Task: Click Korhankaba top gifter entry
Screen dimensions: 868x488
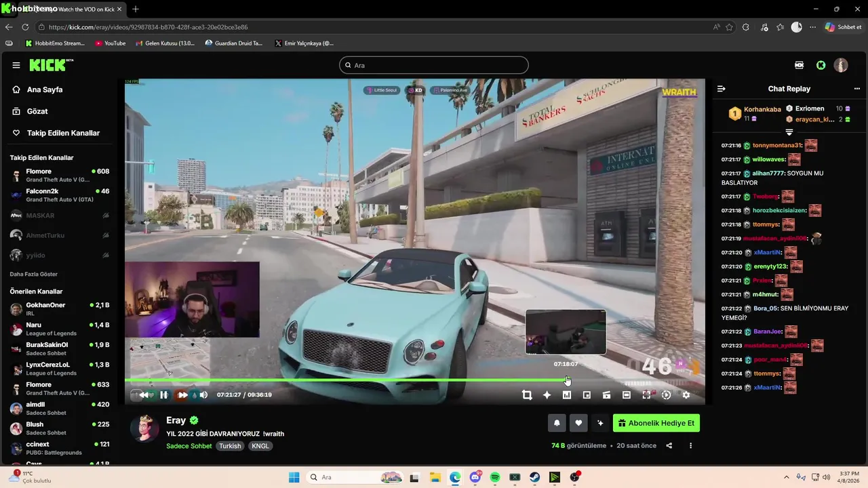Action: pos(755,113)
